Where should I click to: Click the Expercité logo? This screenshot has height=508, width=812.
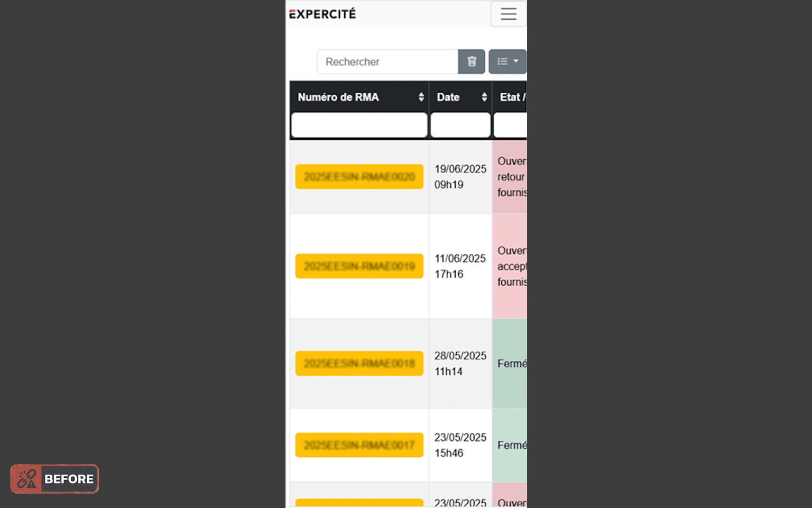pos(321,14)
